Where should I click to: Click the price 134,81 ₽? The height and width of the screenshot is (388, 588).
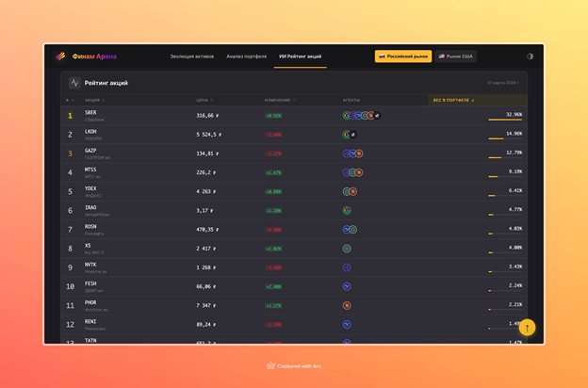click(207, 154)
